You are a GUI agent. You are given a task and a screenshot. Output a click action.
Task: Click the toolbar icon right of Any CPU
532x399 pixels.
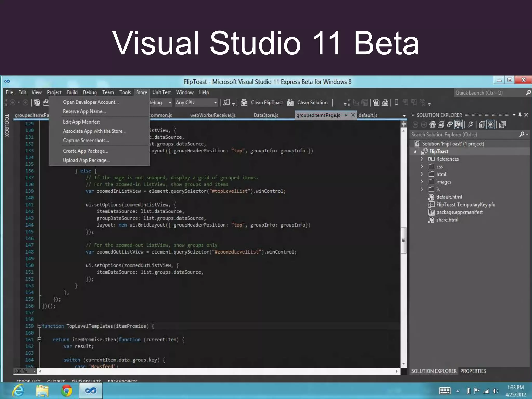coord(227,103)
